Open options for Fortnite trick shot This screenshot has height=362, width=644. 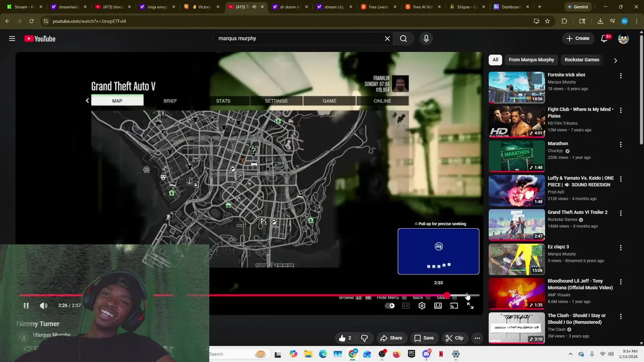[x=620, y=76]
